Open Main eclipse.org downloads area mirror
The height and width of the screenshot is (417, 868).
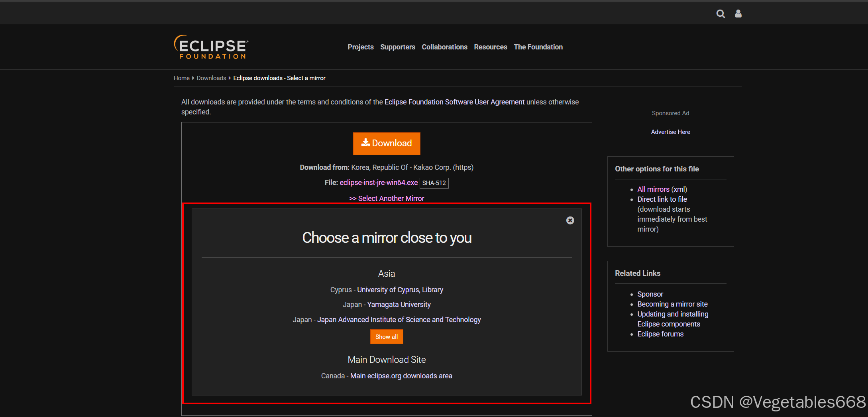coord(401,376)
